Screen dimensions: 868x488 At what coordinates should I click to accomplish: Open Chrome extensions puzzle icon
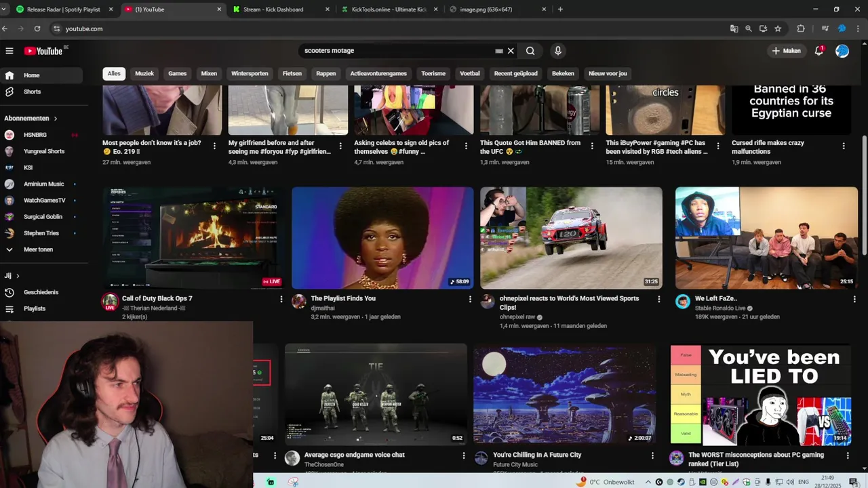801,28
